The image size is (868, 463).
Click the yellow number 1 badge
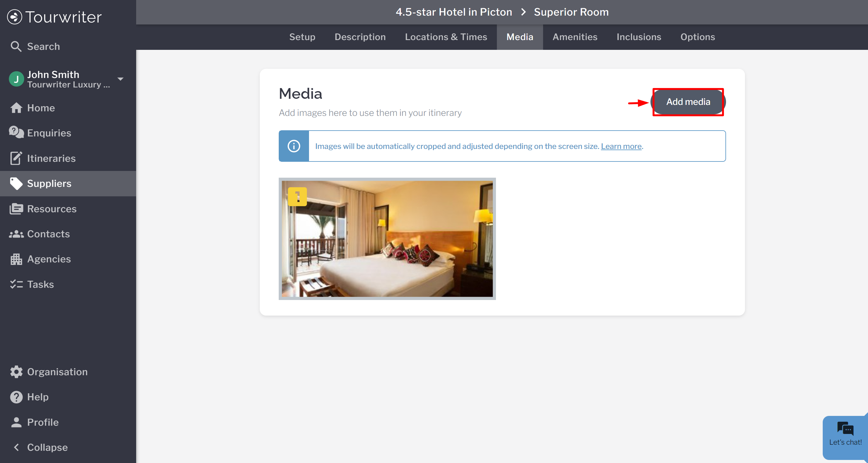point(297,197)
